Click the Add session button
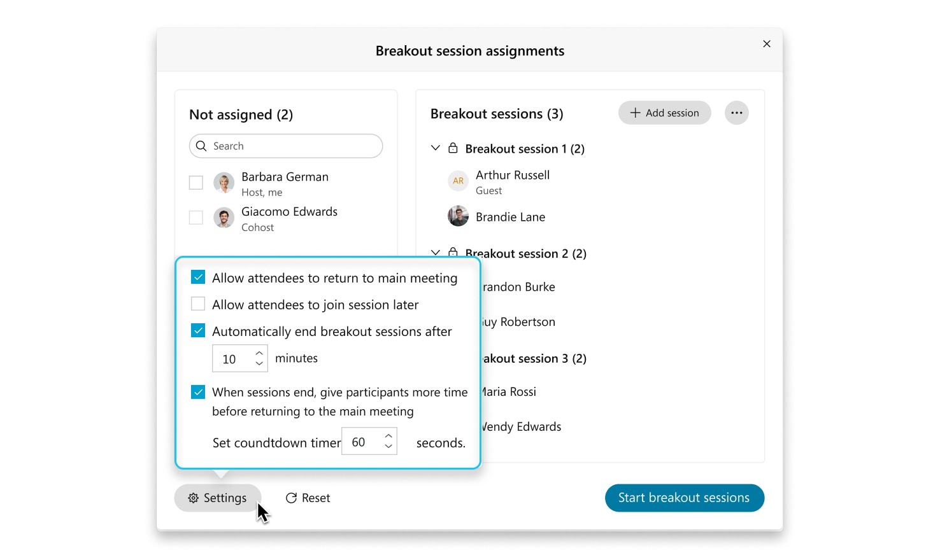 [x=664, y=112]
